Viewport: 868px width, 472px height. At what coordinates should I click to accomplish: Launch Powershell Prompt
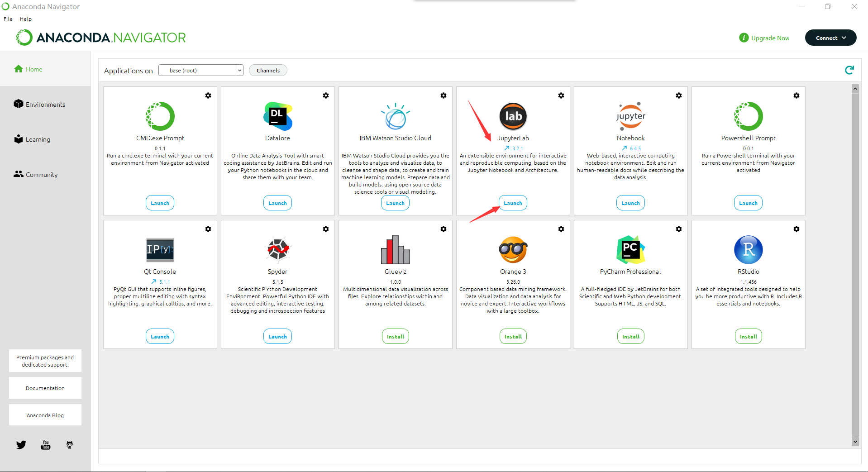[749, 203]
